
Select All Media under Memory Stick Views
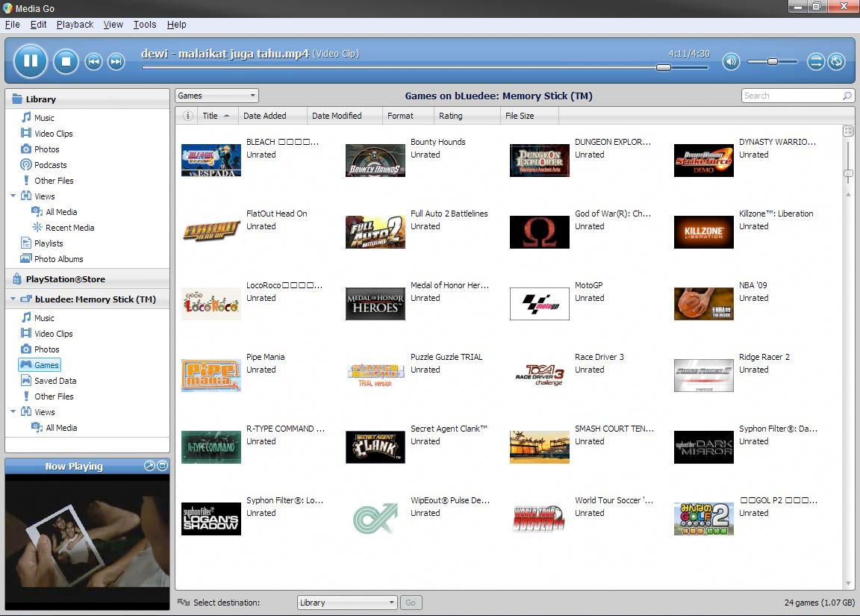[54, 427]
